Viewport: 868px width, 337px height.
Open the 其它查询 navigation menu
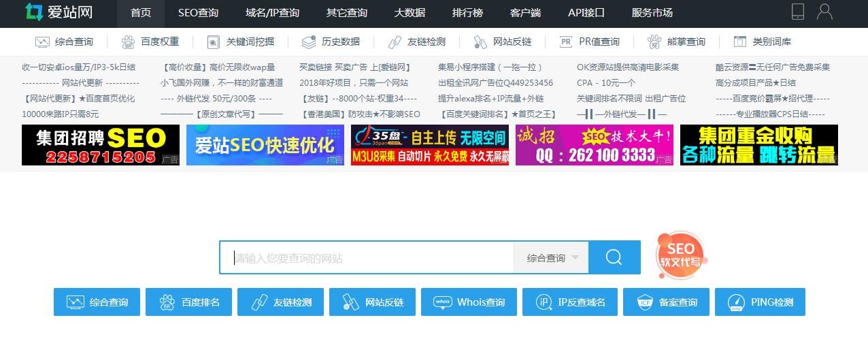346,13
